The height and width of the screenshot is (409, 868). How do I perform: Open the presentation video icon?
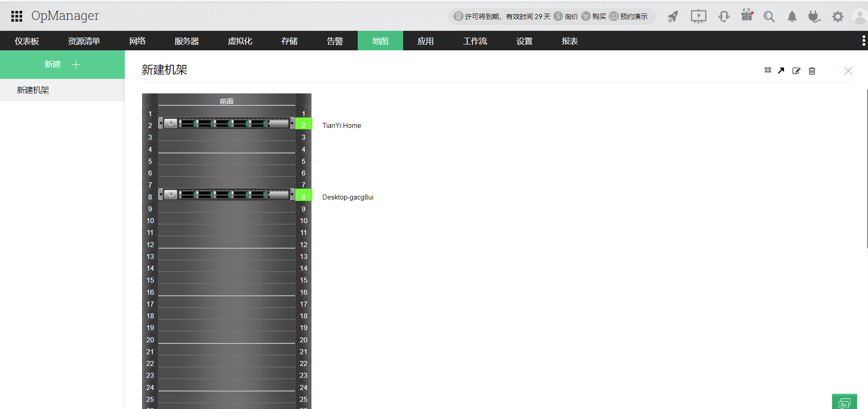698,16
